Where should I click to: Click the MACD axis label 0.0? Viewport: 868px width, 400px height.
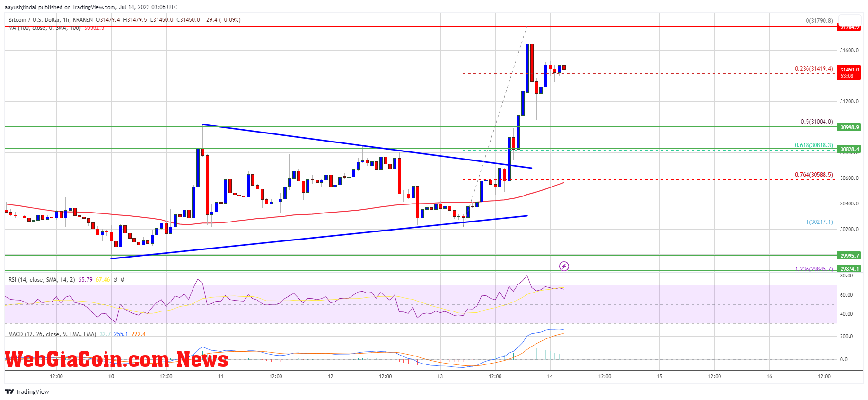(x=843, y=359)
